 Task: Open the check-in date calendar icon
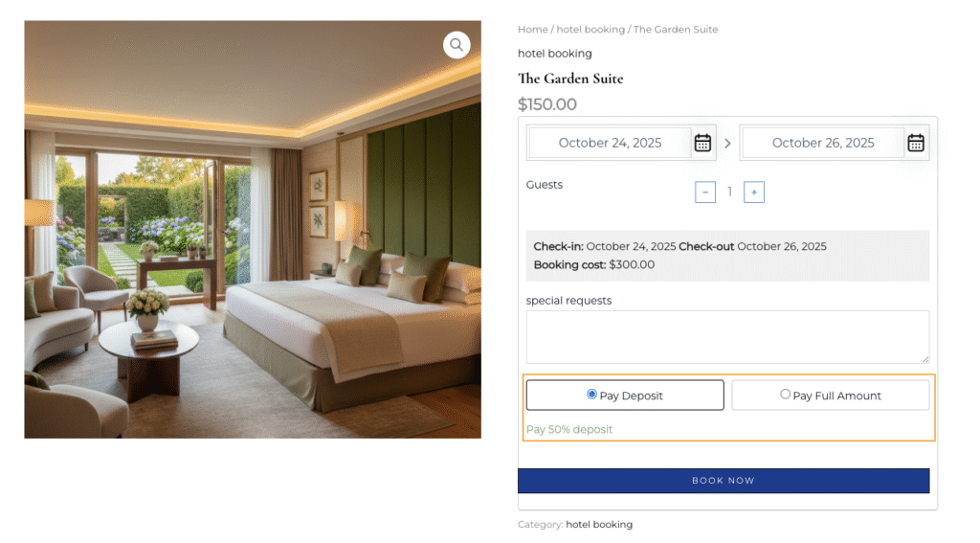(702, 143)
